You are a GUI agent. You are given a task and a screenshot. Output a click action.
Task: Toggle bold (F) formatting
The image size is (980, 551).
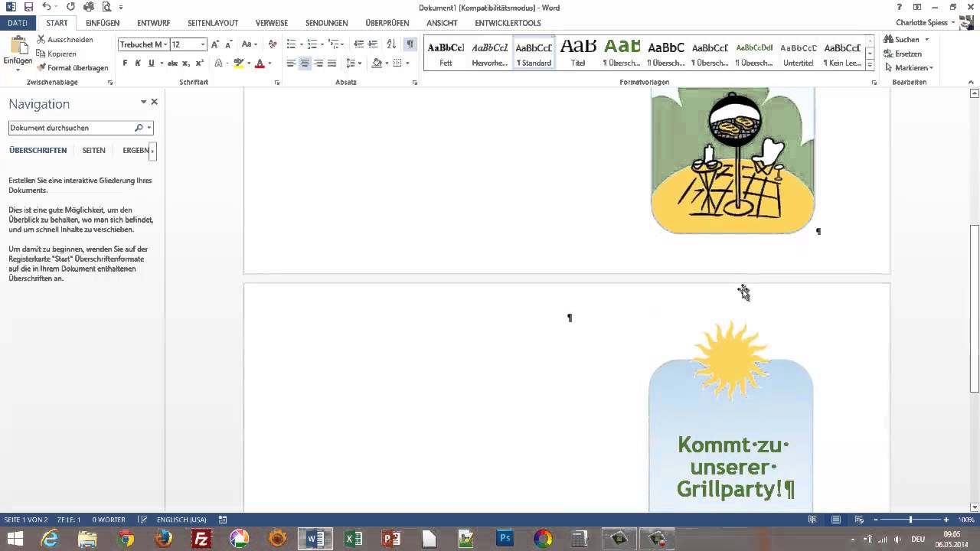126,64
